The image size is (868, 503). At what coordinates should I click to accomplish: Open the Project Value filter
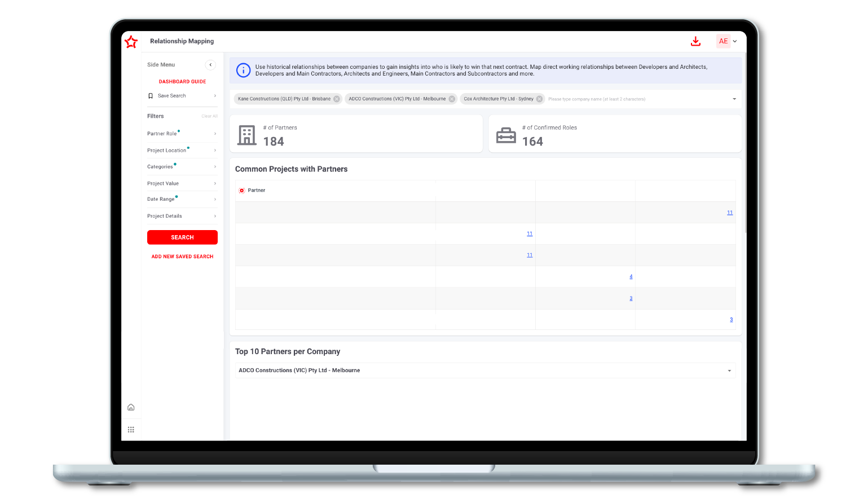click(x=182, y=183)
